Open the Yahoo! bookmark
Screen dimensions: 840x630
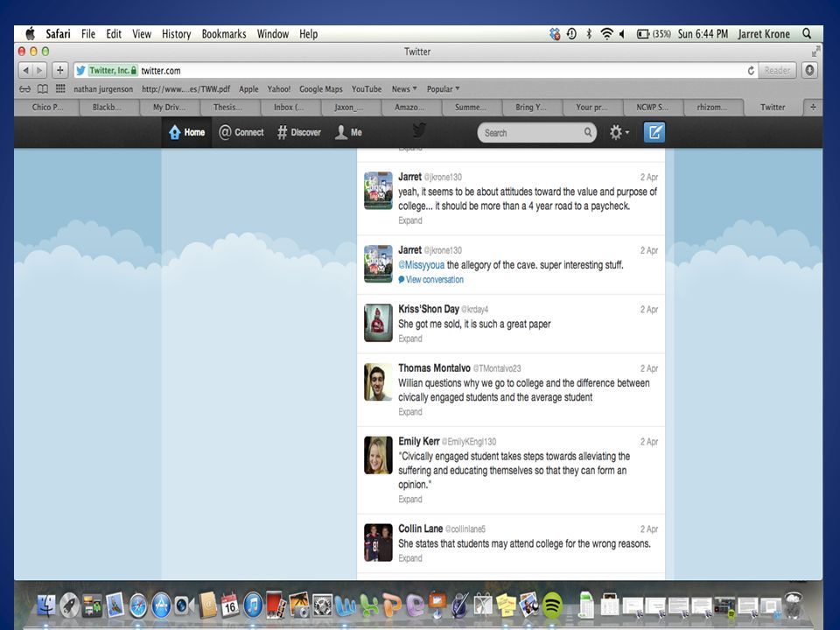point(278,89)
